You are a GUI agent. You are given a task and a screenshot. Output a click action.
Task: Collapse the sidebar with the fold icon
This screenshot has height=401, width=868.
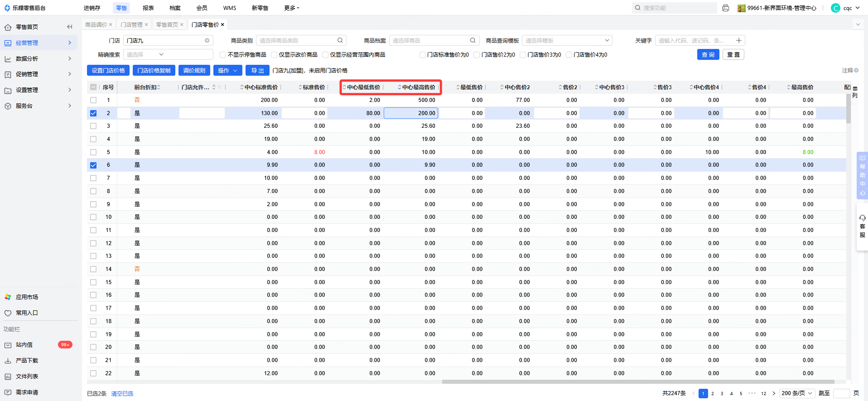pos(69,27)
